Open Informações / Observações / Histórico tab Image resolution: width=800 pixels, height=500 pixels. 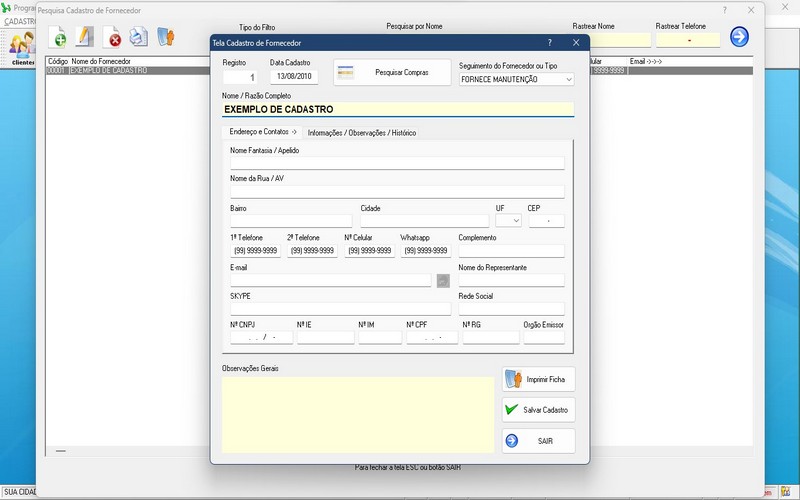point(362,133)
